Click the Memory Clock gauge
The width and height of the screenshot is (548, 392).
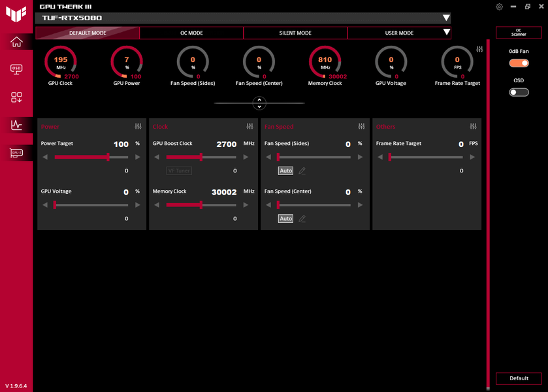coord(325,62)
